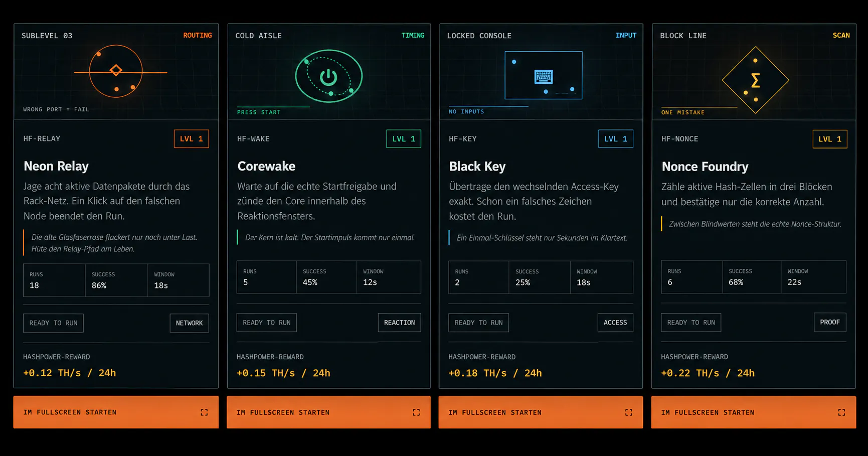
Task: Click the 86% success value
Action: 99,285
